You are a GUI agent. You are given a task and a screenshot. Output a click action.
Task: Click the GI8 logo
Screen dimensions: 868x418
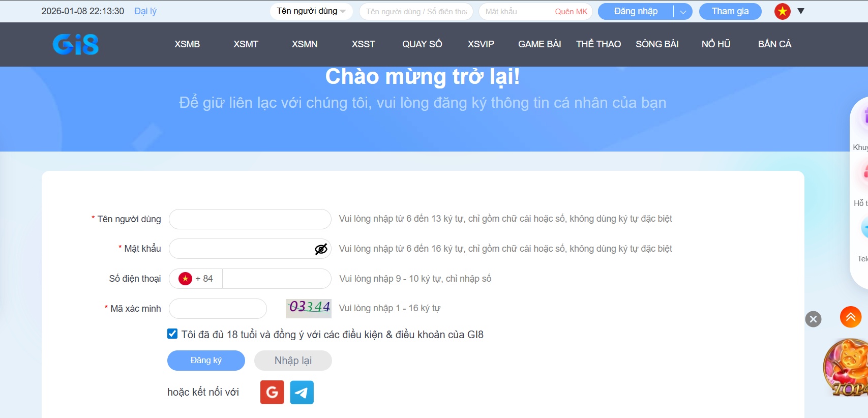pos(76,44)
